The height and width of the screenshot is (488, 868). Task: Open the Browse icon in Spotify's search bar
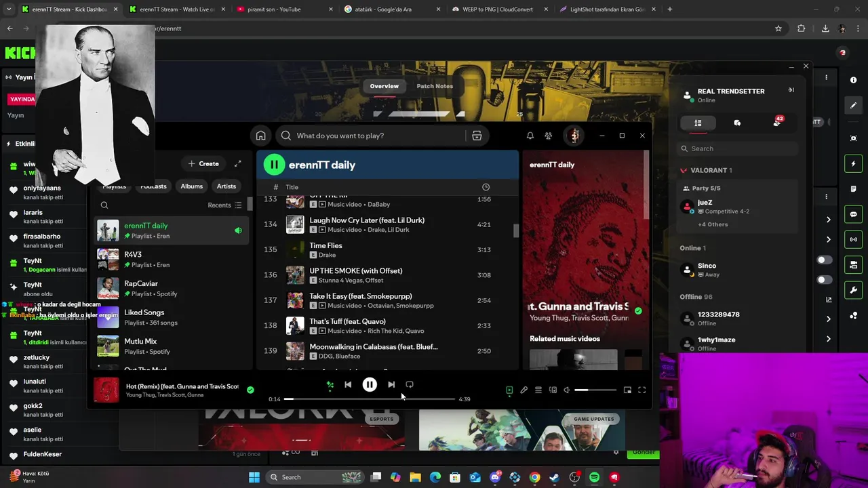[477, 136]
